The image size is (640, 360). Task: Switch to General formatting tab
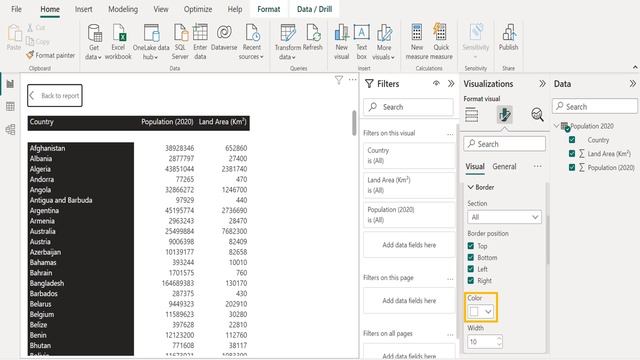coord(504,167)
